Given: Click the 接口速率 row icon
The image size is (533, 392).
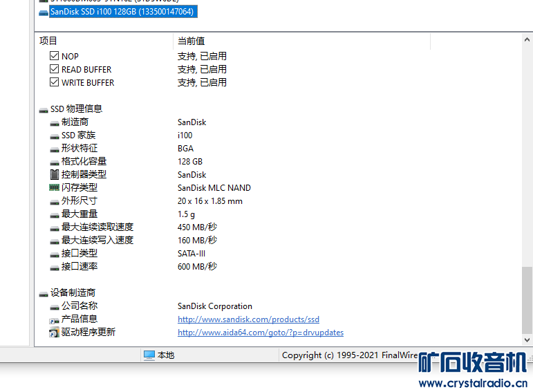Looking at the screenshot, I should coord(55,268).
